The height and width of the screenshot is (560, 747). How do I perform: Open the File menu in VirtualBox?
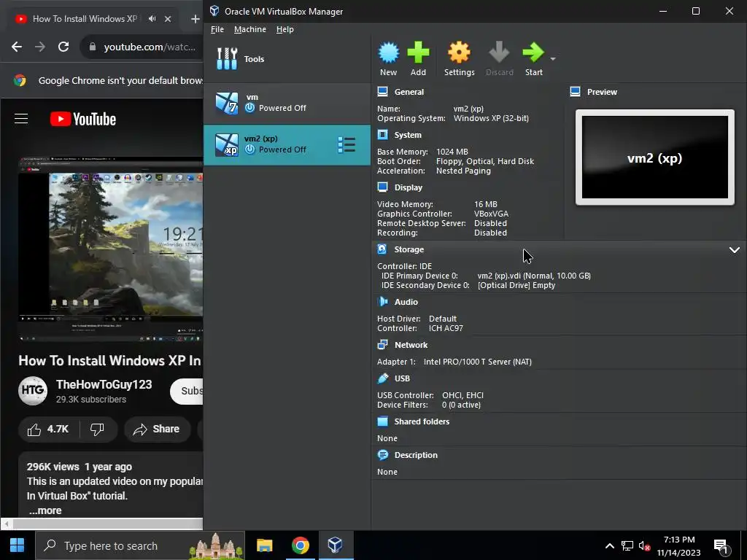click(x=217, y=29)
